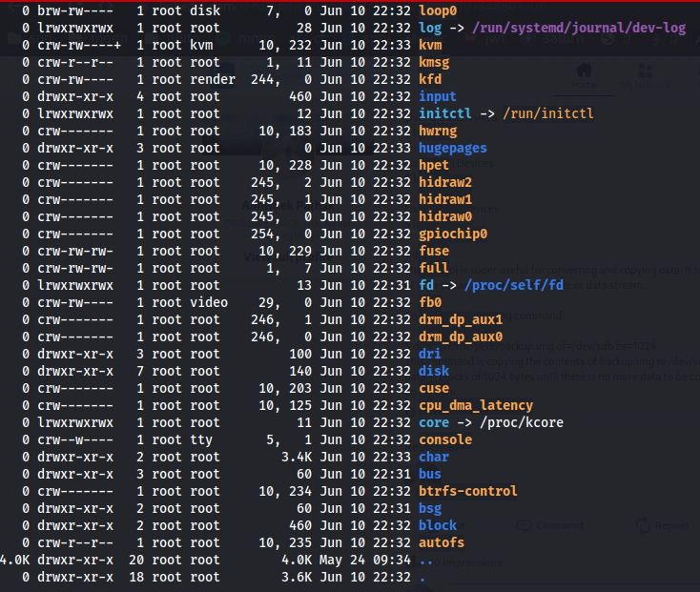Select the core symlink name

434,423
